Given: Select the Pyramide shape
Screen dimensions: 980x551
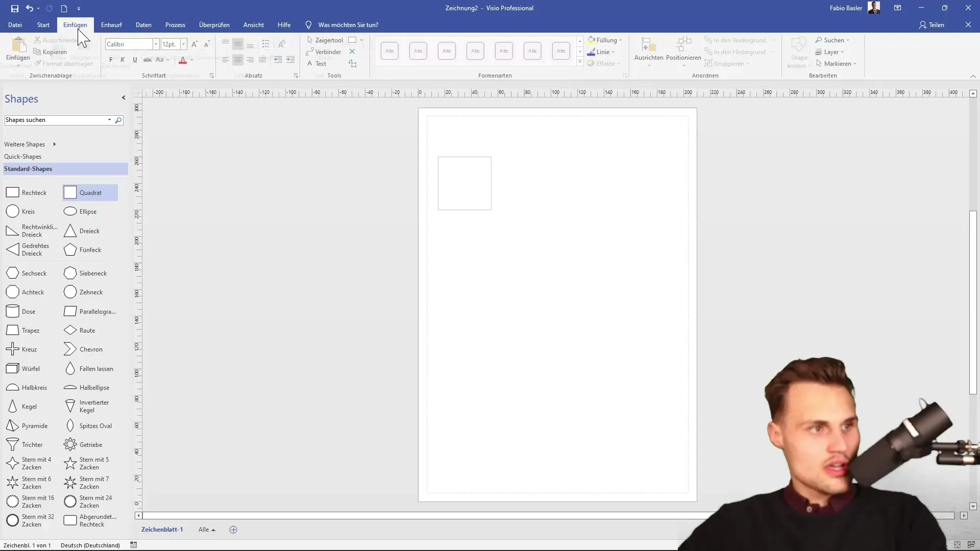Looking at the screenshot, I should click(27, 425).
